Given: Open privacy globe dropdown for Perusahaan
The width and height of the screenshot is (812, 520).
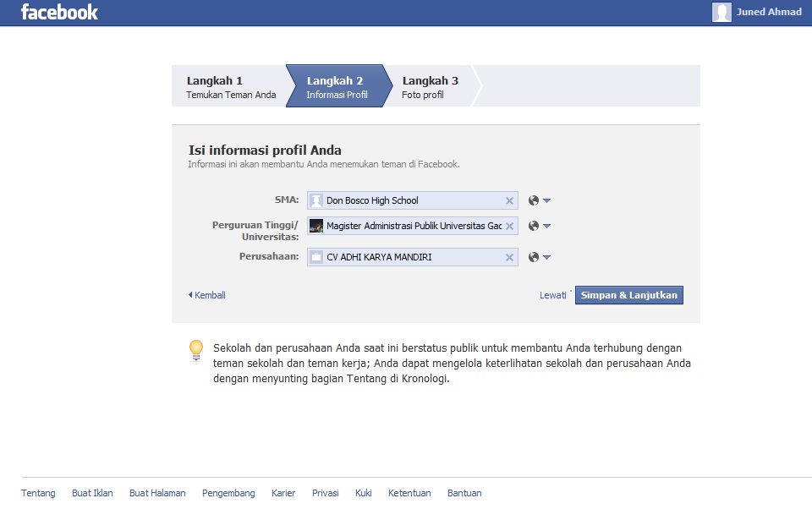Looking at the screenshot, I should pyautogui.click(x=539, y=257).
